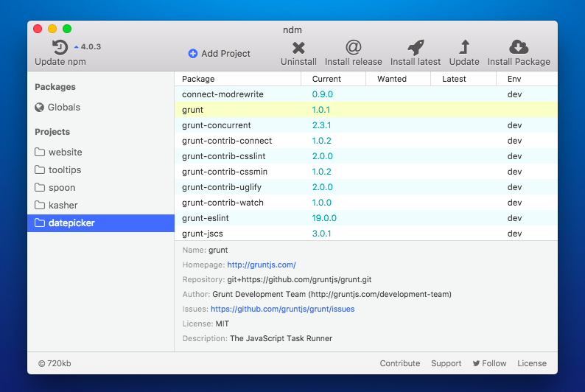Screen dimensions: 585x392
Task: Click the Install Package toolbar label
Action: [x=519, y=62]
